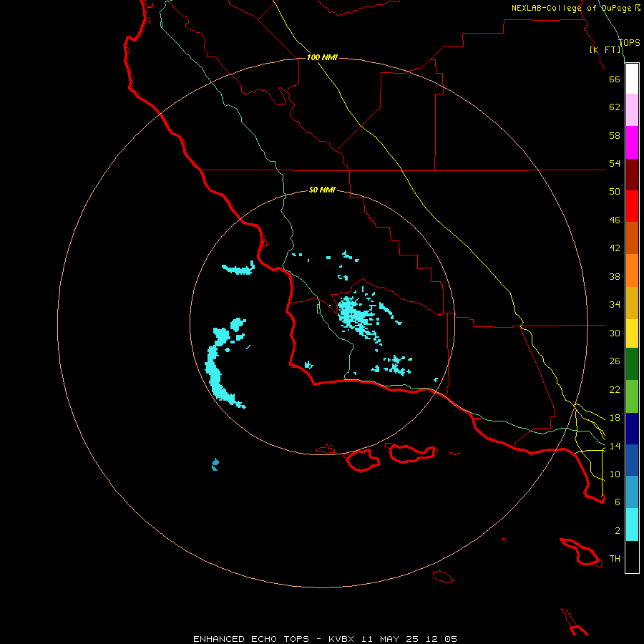Click the '14' legend scale value
The width and height of the screenshot is (644, 644).
[x=615, y=446]
